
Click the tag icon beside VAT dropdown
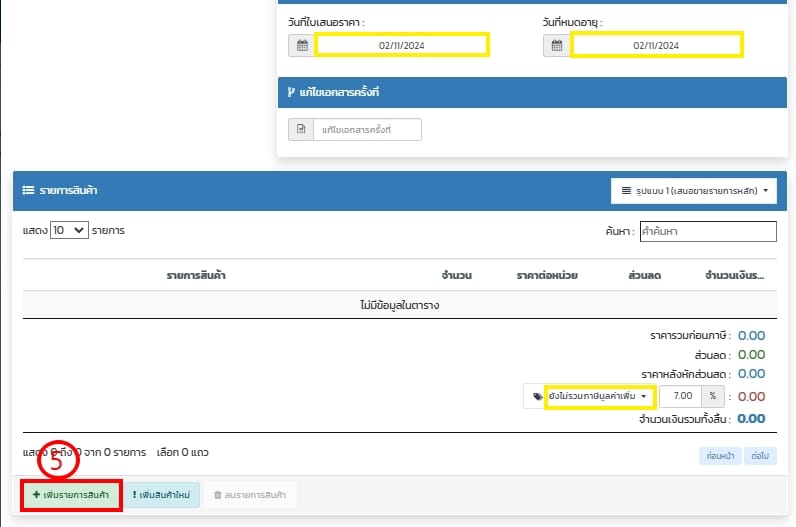[x=536, y=396]
